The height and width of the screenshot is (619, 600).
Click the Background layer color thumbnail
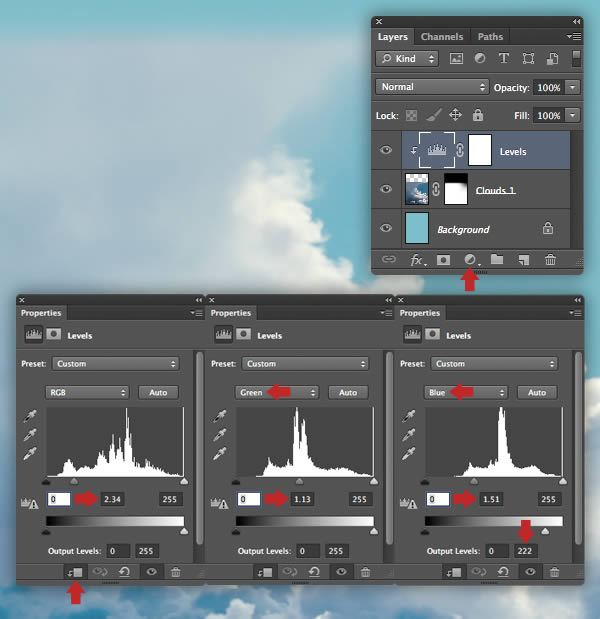click(x=416, y=228)
